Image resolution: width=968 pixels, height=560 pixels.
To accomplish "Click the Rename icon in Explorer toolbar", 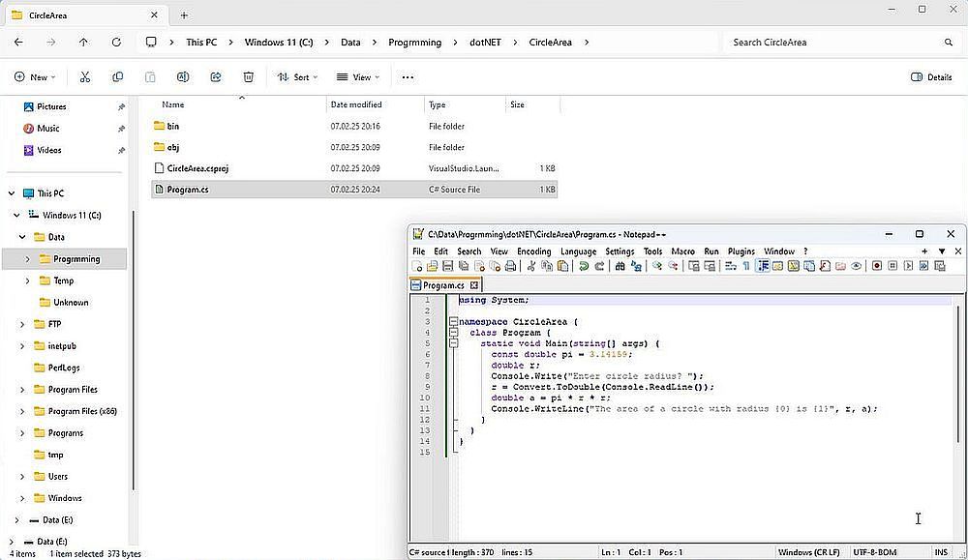I will pos(183,77).
